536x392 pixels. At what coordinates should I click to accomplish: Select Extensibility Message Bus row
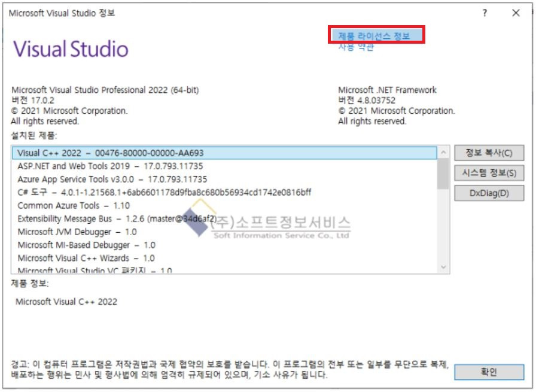tap(224, 218)
